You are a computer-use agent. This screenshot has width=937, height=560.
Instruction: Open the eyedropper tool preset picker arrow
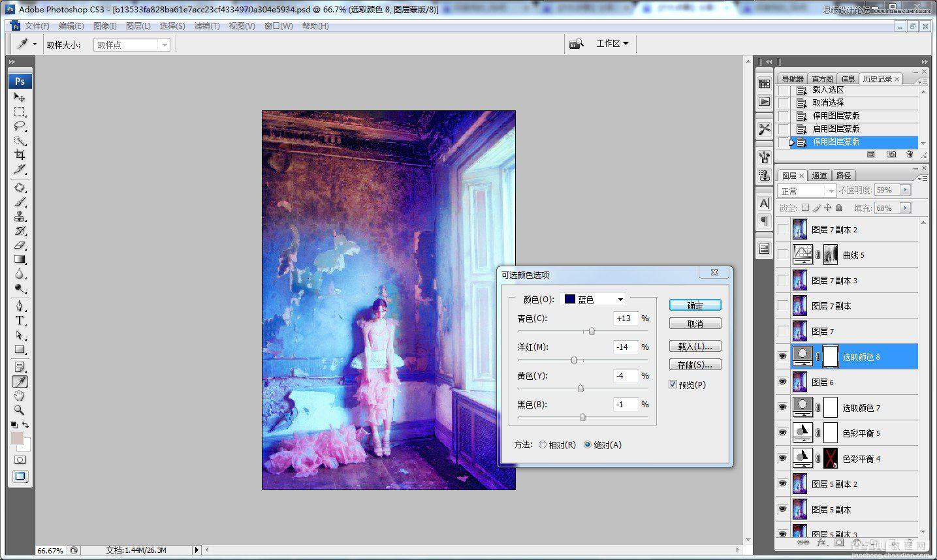click(35, 44)
